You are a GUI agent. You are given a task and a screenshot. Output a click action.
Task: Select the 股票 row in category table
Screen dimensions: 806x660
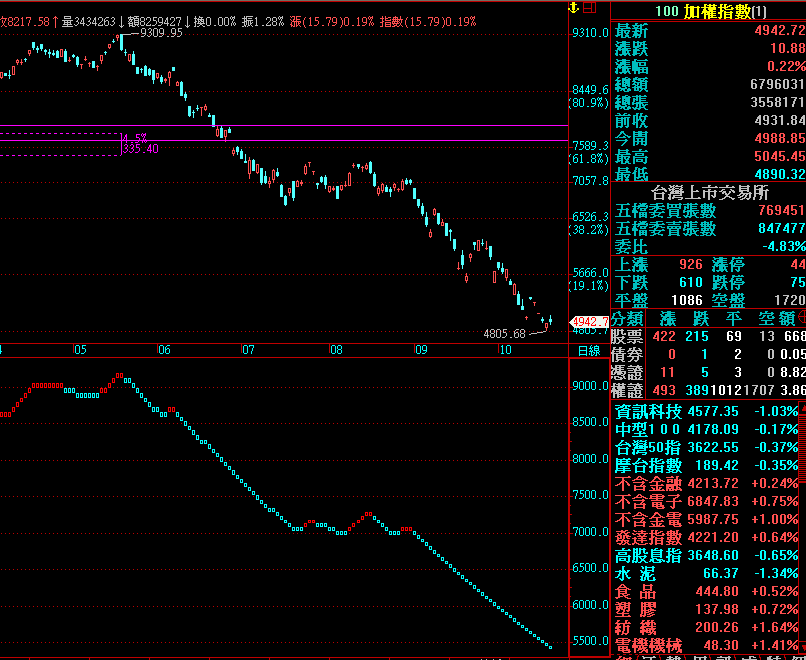click(708, 337)
